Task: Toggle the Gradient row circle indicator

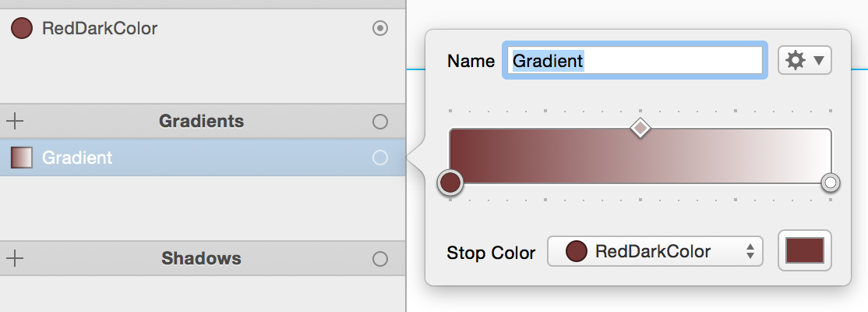Action: point(380,158)
